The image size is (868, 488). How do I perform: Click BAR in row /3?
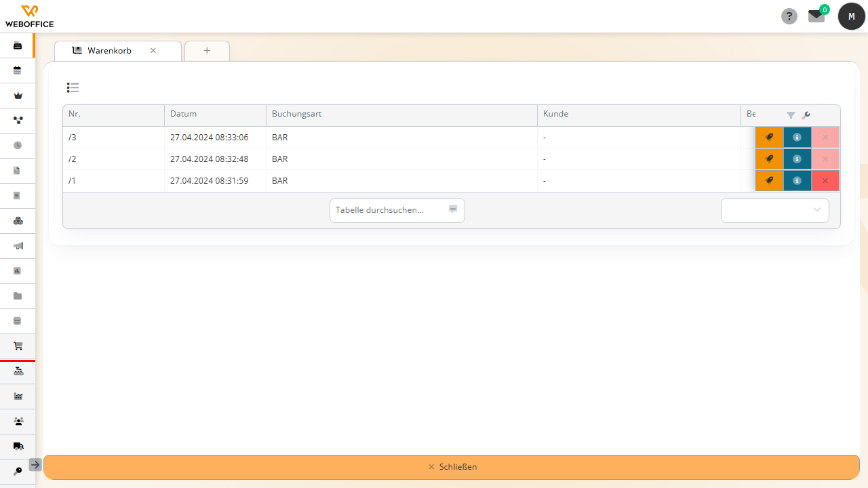coord(280,138)
